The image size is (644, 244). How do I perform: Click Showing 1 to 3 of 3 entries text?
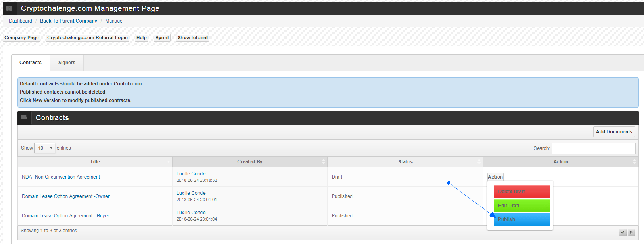49,231
